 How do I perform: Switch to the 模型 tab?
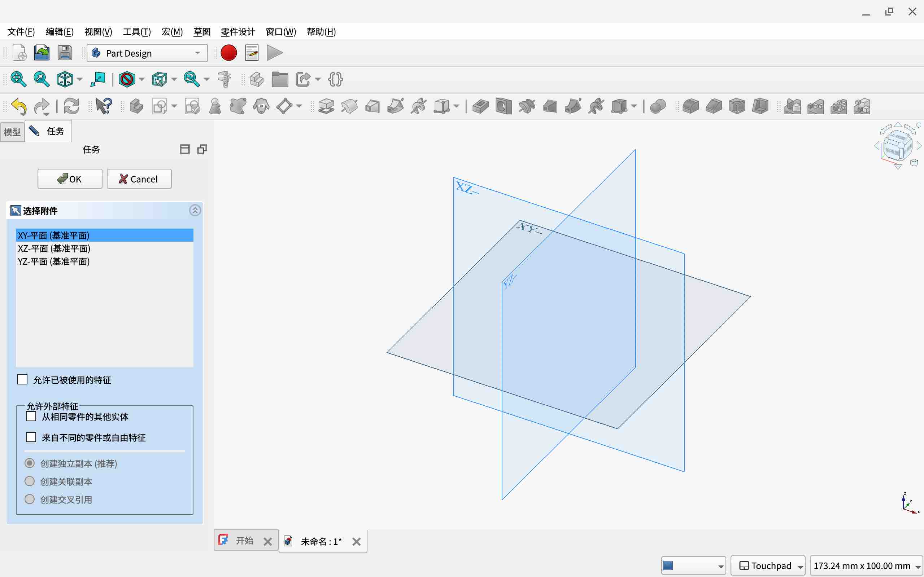12,132
